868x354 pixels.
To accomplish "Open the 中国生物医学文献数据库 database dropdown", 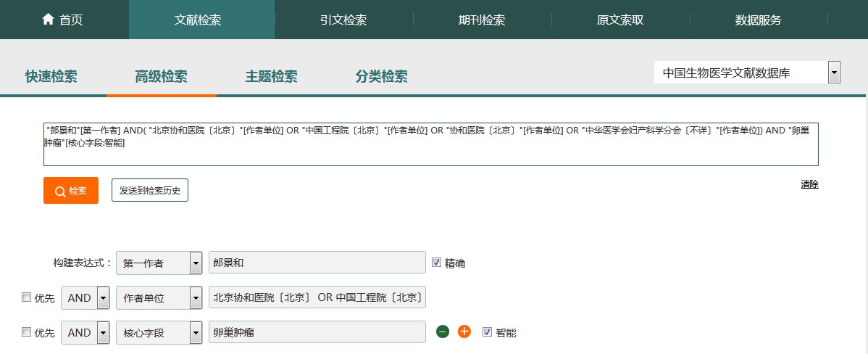I will tap(834, 73).
